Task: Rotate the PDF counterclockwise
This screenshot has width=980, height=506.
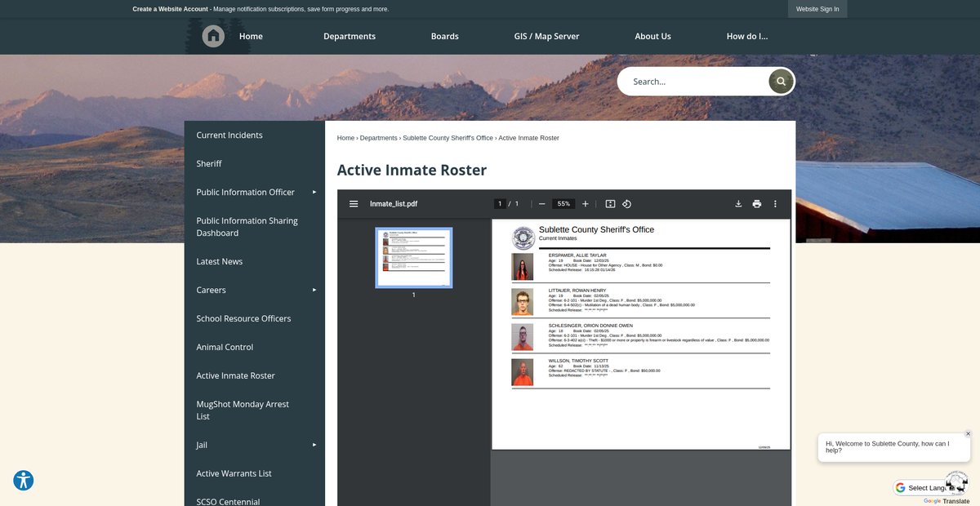Action: (x=627, y=204)
